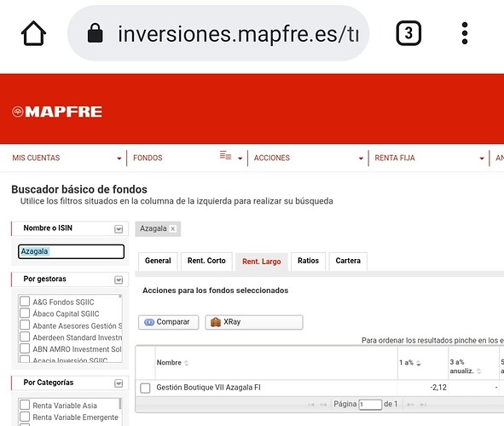Remove the Azagala filter tag
This screenshot has width=504, height=426.
click(172, 229)
